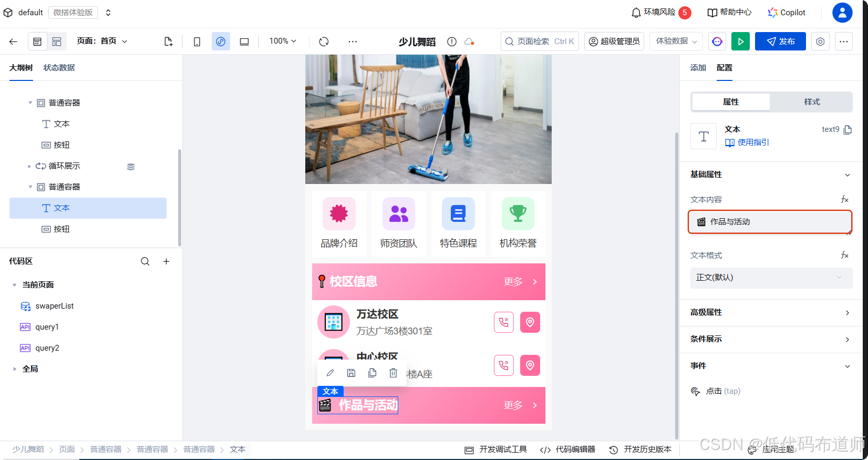The height and width of the screenshot is (460, 868).
Task: Click the copy icon in canvas floating toolbar
Action: click(373, 373)
